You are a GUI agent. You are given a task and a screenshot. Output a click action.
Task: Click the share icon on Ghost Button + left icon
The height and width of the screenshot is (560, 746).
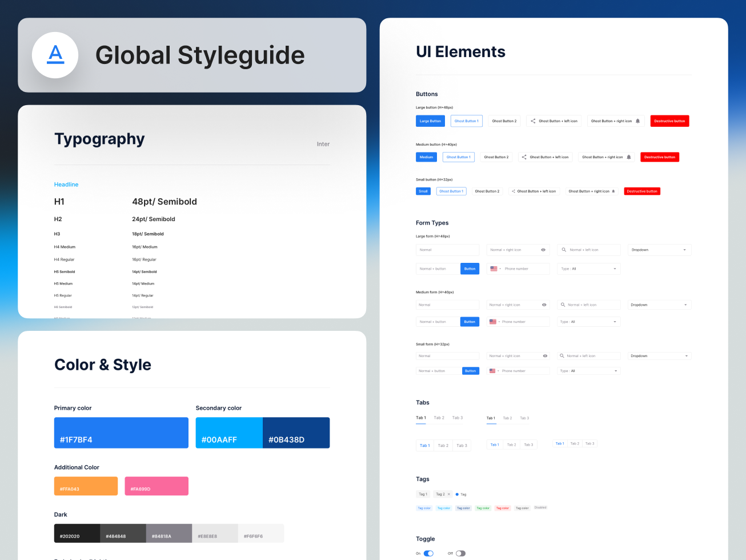pyautogui.click(x=532, y=121)
